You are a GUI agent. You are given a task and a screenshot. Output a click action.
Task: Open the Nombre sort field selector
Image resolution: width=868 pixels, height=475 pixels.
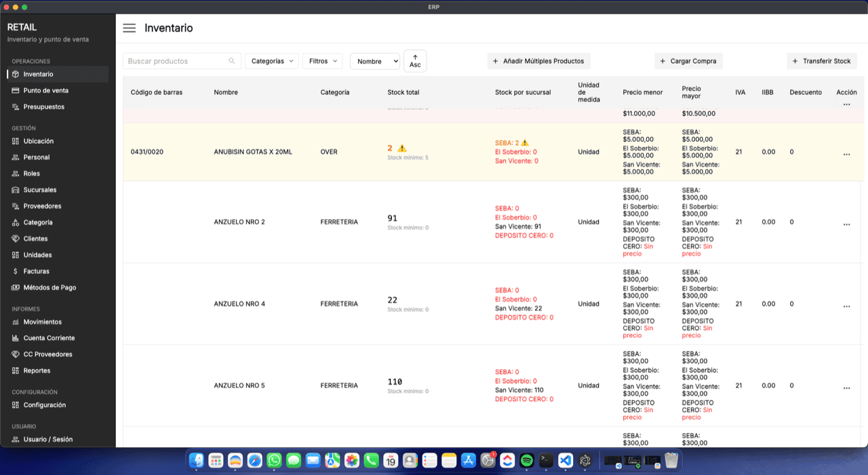click(x=375, y=61)
